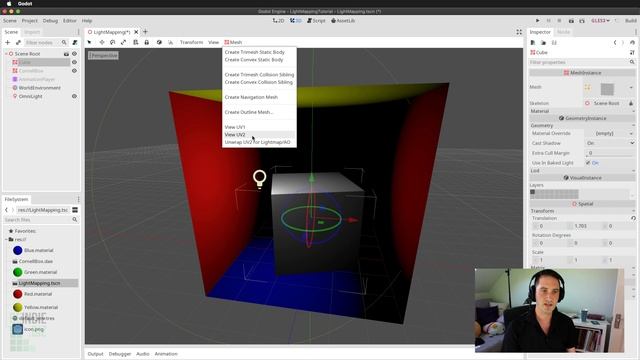Open the Transform menu in viewport toolbar
Viewport: 640px width, 360px height.
[x=191, y=42]
